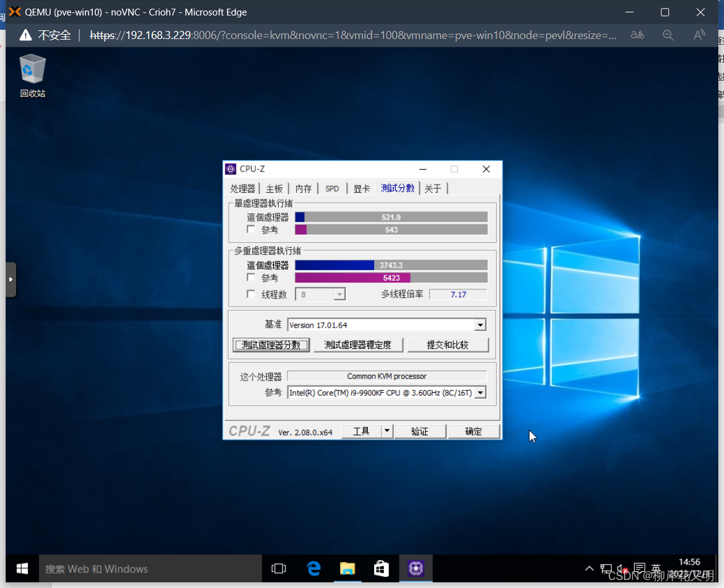Click the not secure warning icon

coord(25,35)
